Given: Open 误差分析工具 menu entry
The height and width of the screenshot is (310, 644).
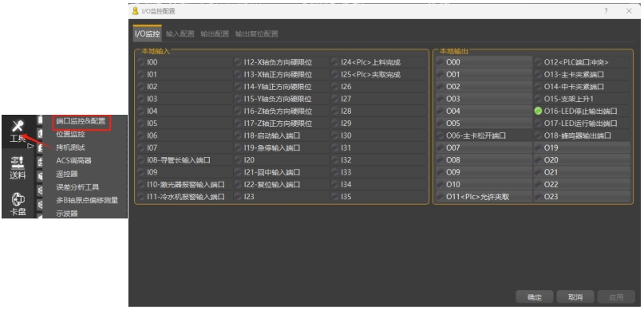Looking at the screenshot, I should click(77, 187).
